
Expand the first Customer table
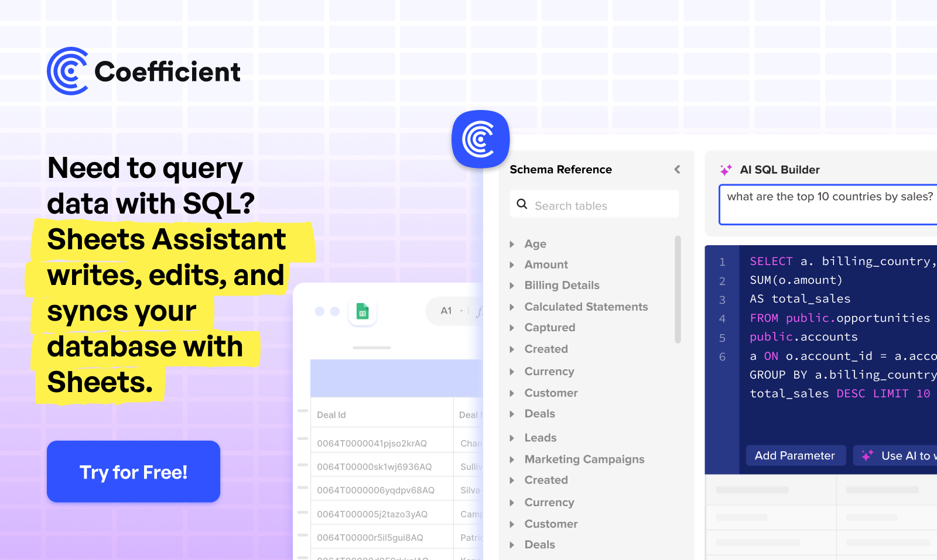(512, 393)
